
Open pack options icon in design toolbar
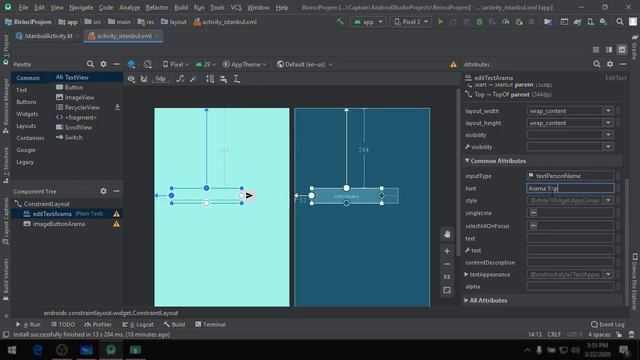click(210, 79)
